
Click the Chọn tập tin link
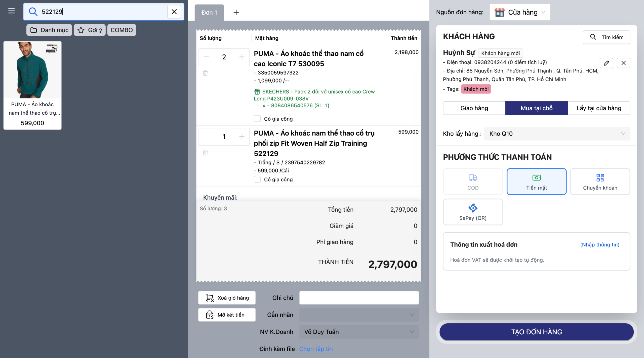coord(316,349)
